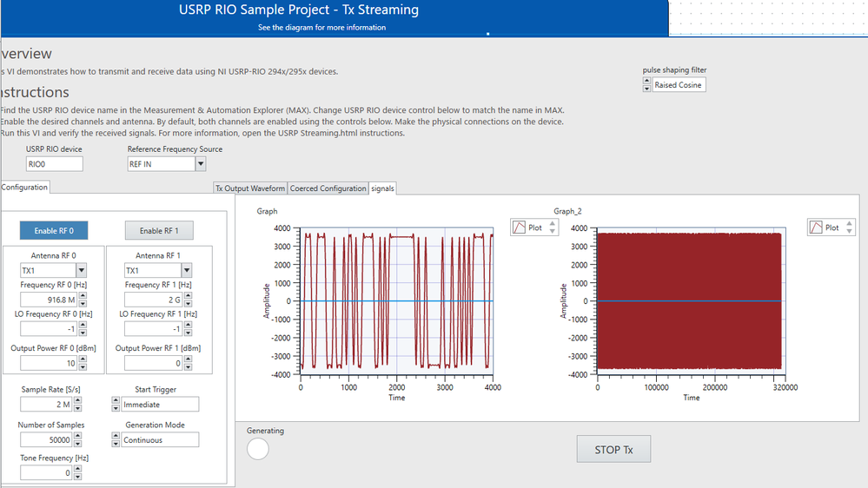Switch to Tx Output Waveform tab
The image size is (868, 488).
click(x=250, y=188)
